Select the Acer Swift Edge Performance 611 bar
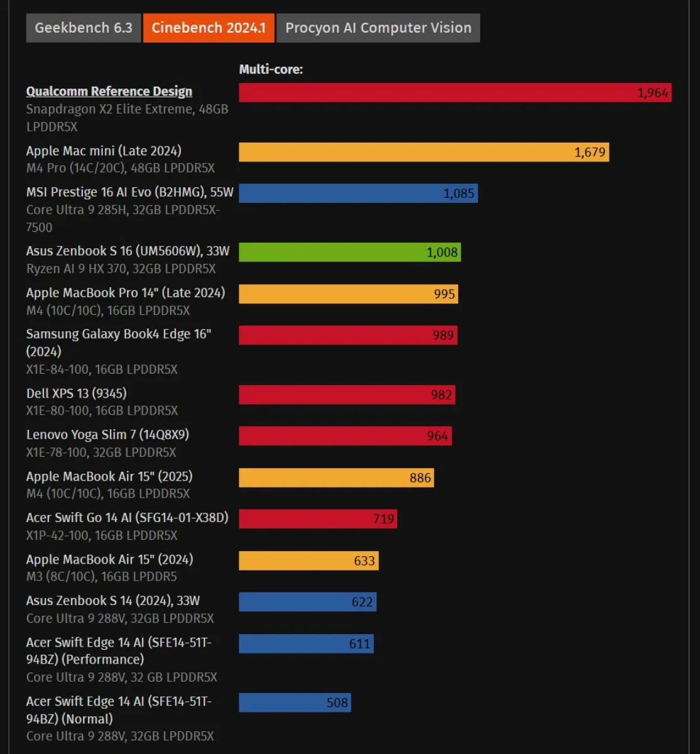700x754 pixels. point(306,643)
